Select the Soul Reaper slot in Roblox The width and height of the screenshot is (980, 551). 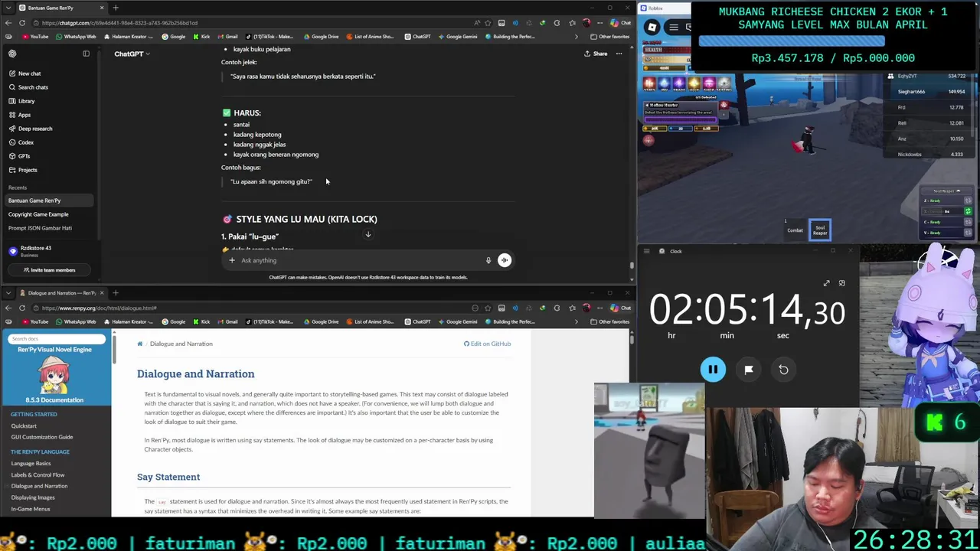coord(820,230)
